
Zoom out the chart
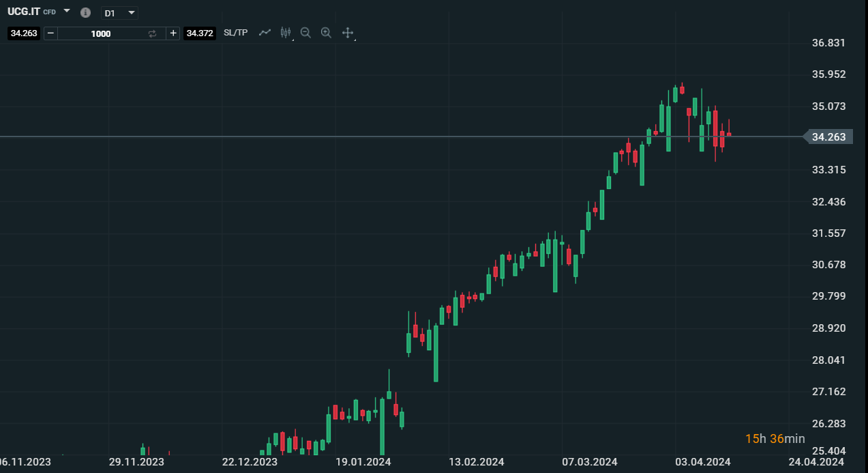tap(305, 32)
